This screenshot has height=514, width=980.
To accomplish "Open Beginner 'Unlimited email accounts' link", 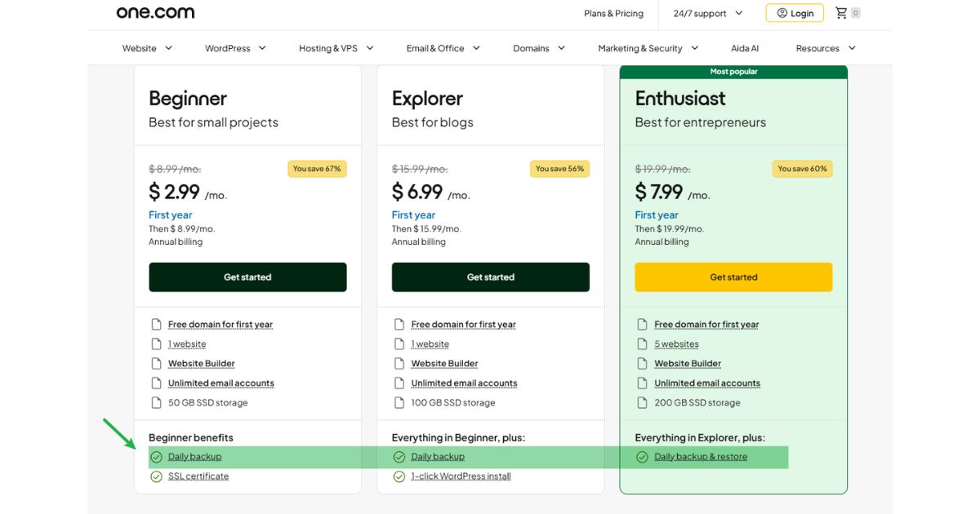I will pos(221,383).
